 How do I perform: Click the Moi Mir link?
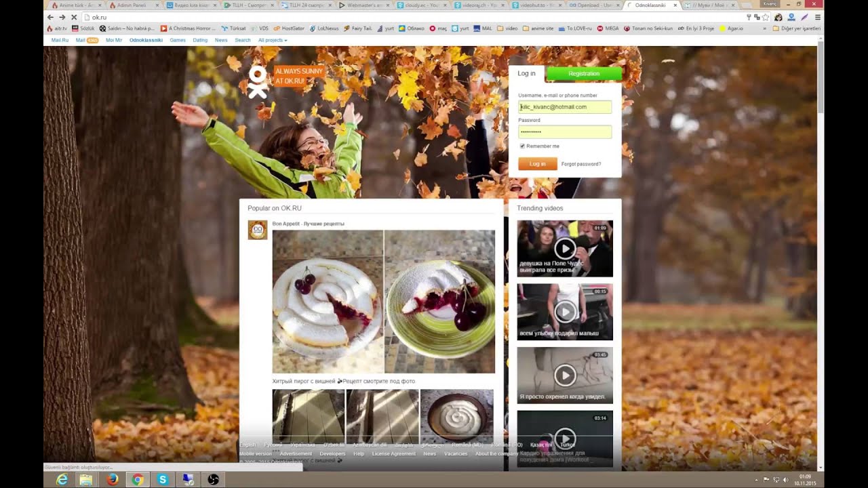(x=114, y=40)
